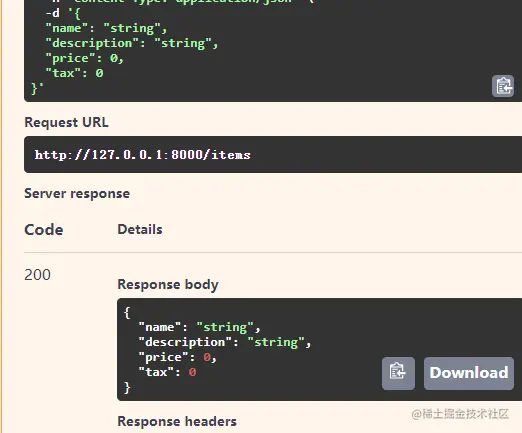Viewport: 522px width, 433px height.
Task: Click the closing brace of response body
Action: 127,387
